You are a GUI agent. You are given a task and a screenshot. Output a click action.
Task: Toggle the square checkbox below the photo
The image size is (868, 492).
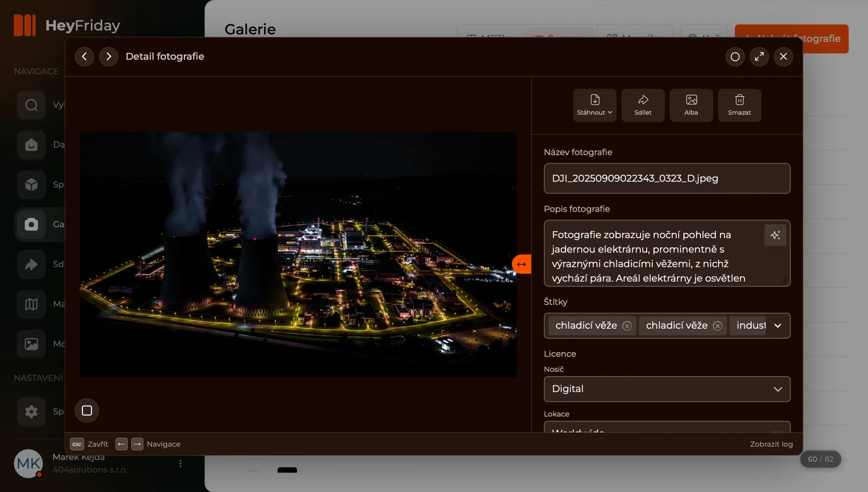click(87, 410)
